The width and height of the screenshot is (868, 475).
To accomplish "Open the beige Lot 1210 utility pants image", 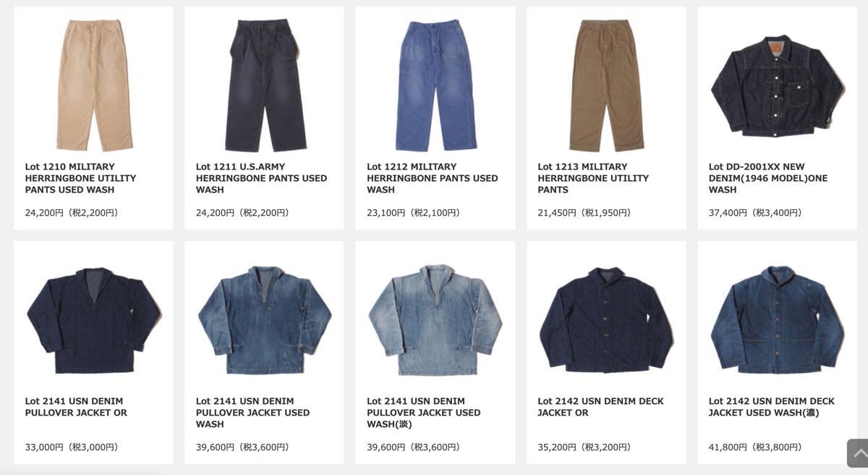I will (93, 85).
